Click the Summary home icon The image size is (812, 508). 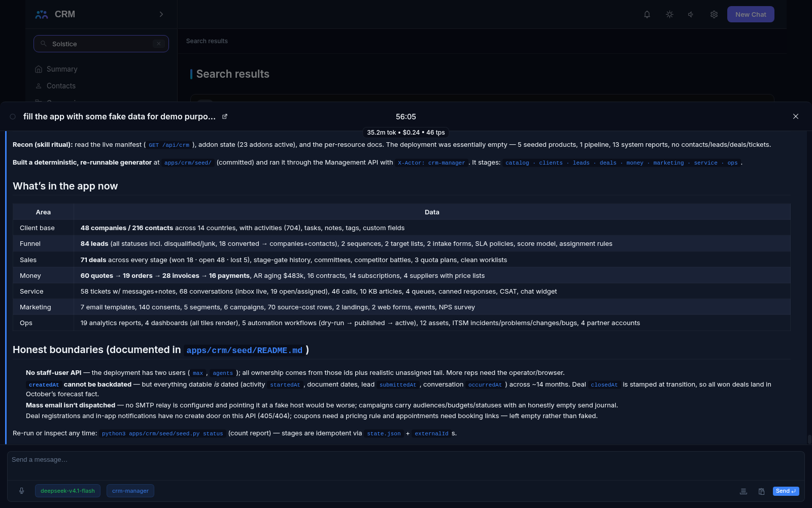39,69
